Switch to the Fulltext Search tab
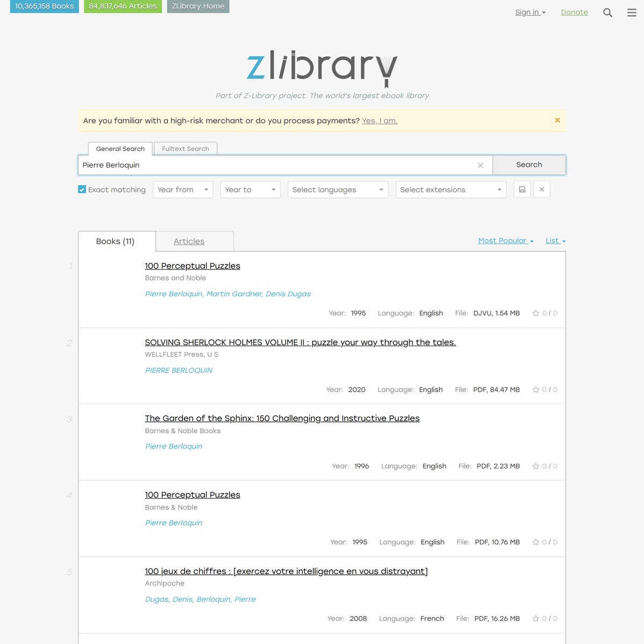The image size is (644, 644). tap(185, 149)
